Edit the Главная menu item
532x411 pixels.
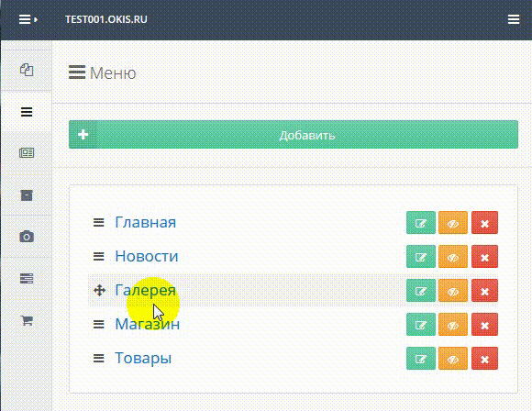click(421, 223)
